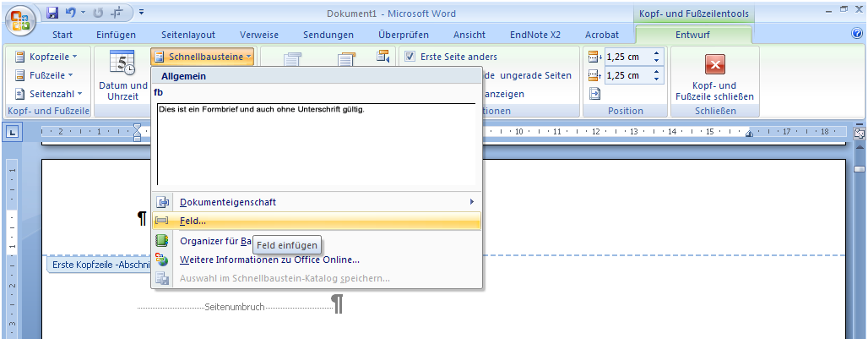Open Organizer für Bausteine

316,241
